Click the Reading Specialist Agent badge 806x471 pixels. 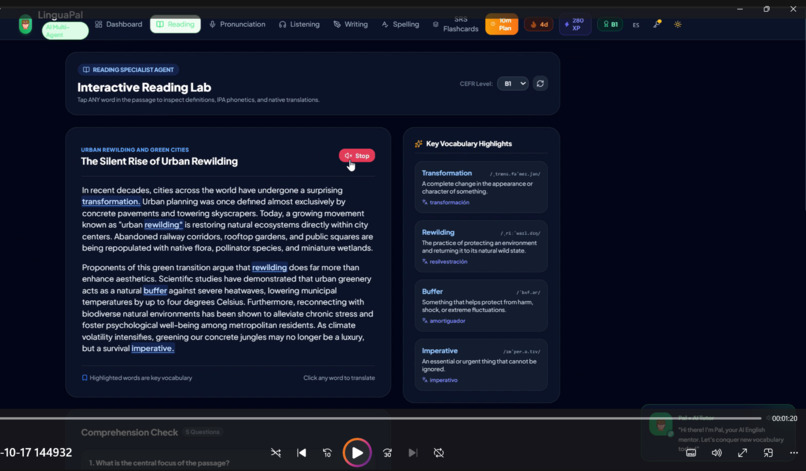click(x=129, y=69)
